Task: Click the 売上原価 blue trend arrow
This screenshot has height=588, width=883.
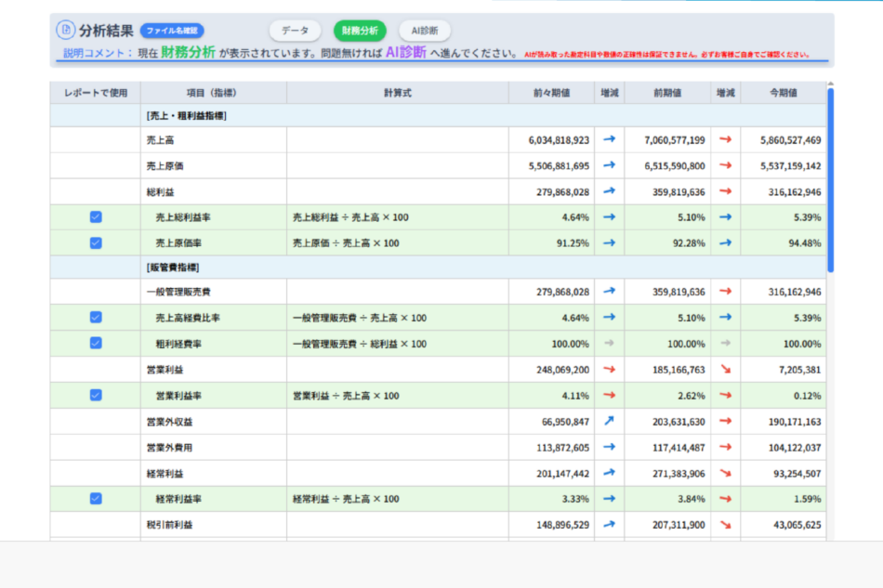Action: (x=610, y=165)
